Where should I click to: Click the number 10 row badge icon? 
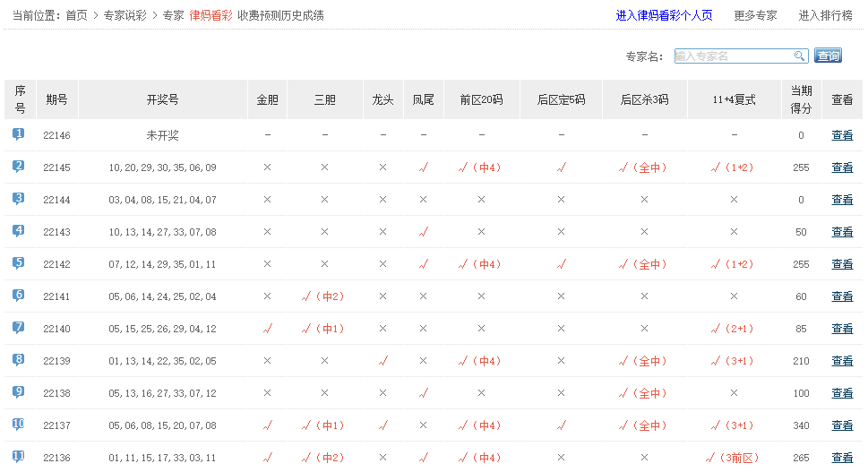click(19, 425)
